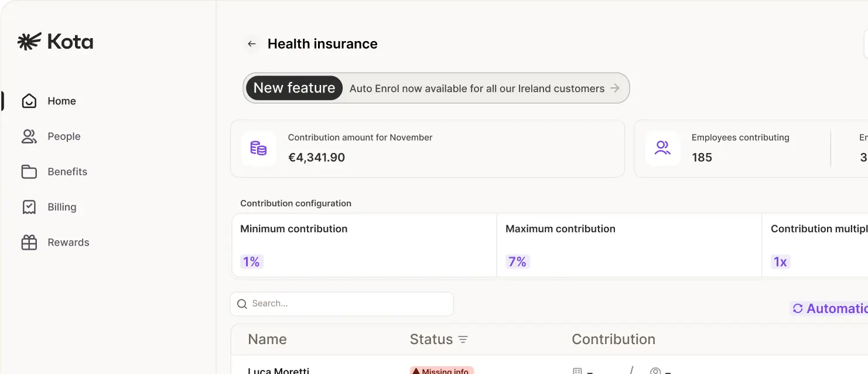Viewport: 868px width, 374px height.
Task: Click the back arrow beside Health insurance
Action: click(x=252, y=44)
